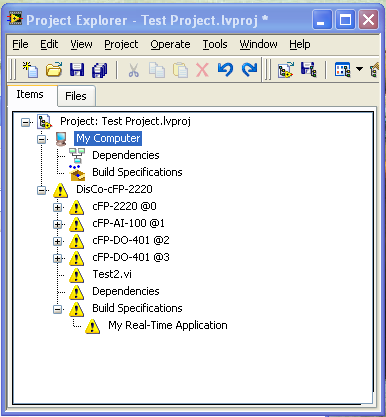Click the LabVIEW icon in the title bar

click(x=15, y=19)
